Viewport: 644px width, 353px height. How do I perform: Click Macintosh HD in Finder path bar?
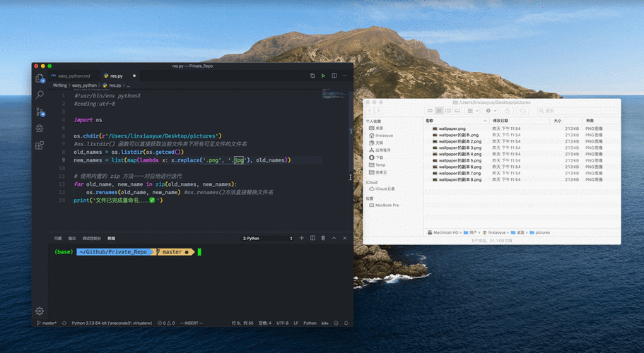[x=443, y=232]
